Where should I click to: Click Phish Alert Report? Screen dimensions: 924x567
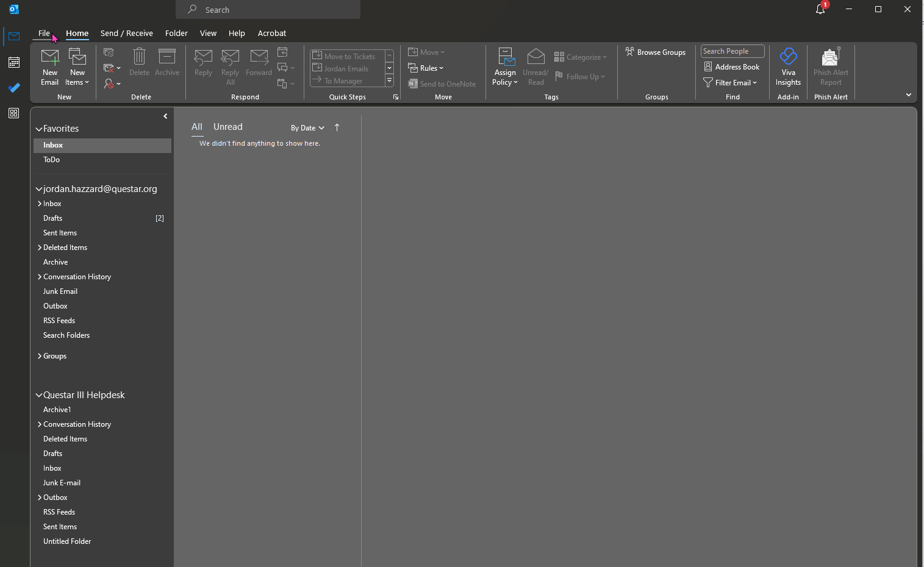[x=831, y=67]
